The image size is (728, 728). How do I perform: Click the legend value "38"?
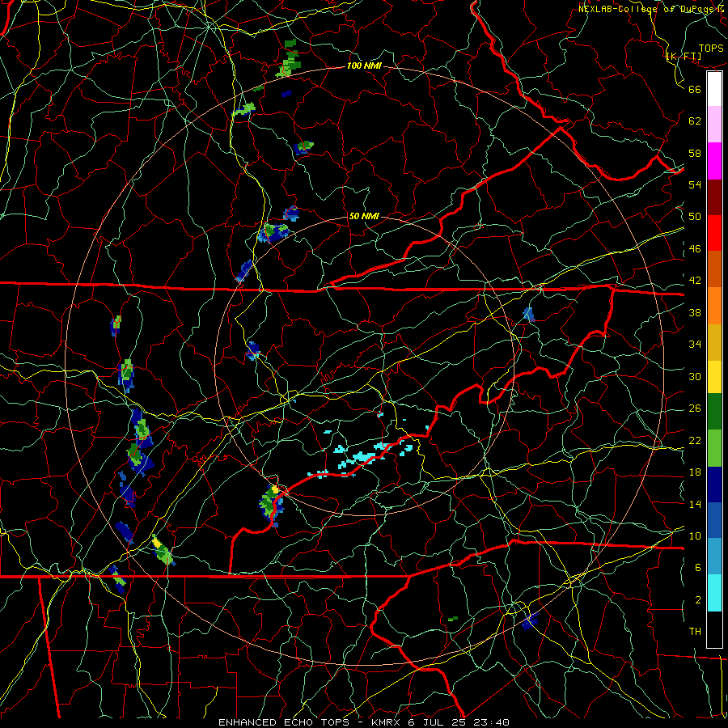(x=695, y=312)
